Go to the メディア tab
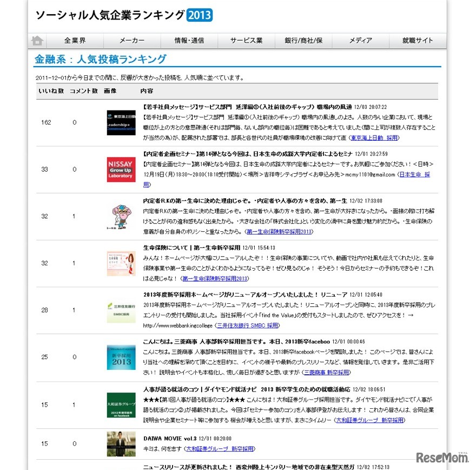This screenshot has height=470, width=476. [361, 41]
